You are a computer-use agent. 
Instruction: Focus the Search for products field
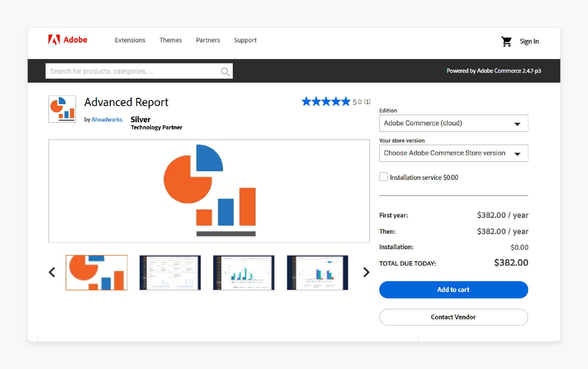139,71
